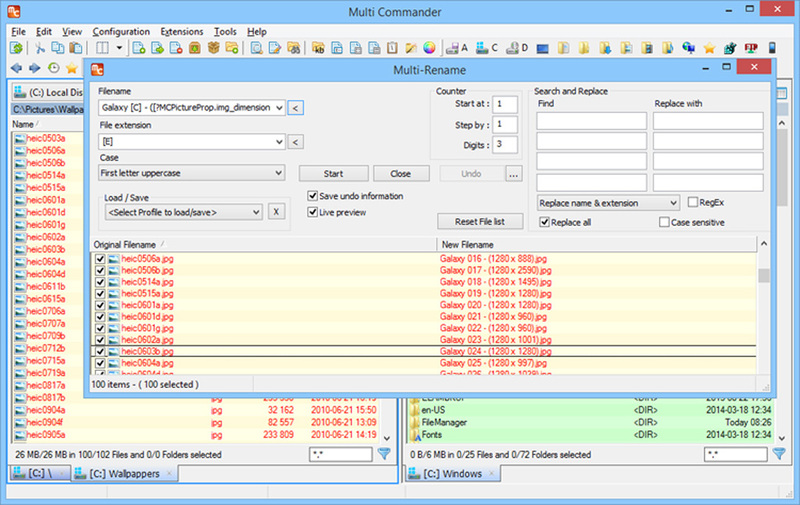Click the X button next to profile dropdown
The height and width of the screenshot is (505, 800).
point(276,212)
